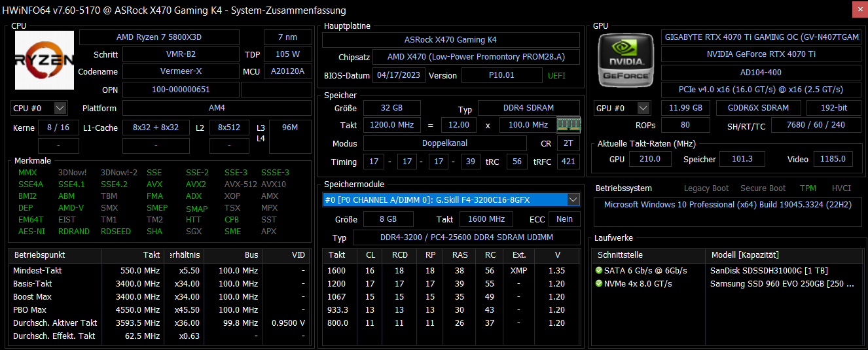Viewport: 868px width, 350px height.
Task: Click the VMR-B2 stepping value
Action: (181, 54)
